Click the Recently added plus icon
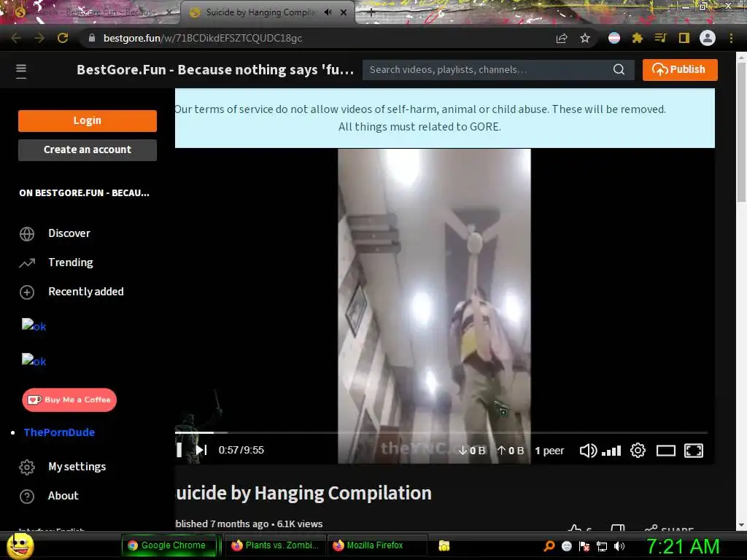This screenshot has height=560, width=747. [x=27, y=292]
